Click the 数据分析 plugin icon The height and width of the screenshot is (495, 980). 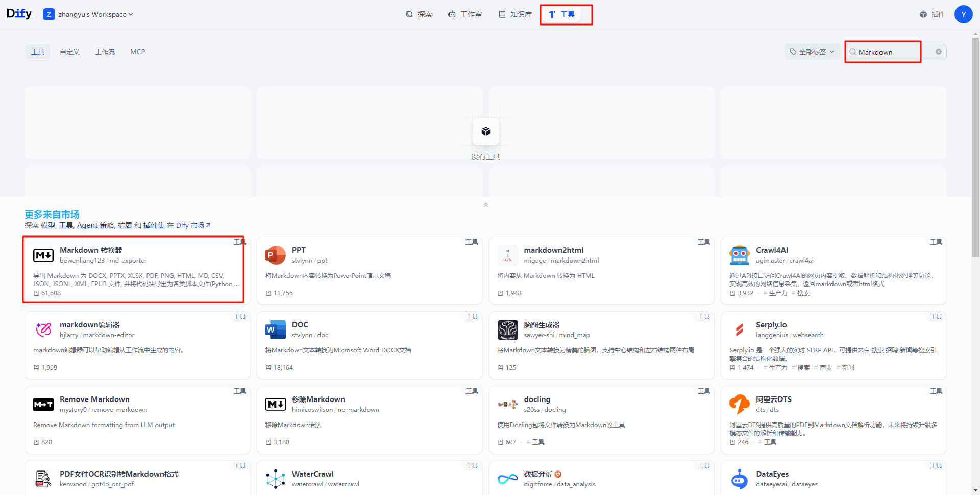(x=508, y=479)
